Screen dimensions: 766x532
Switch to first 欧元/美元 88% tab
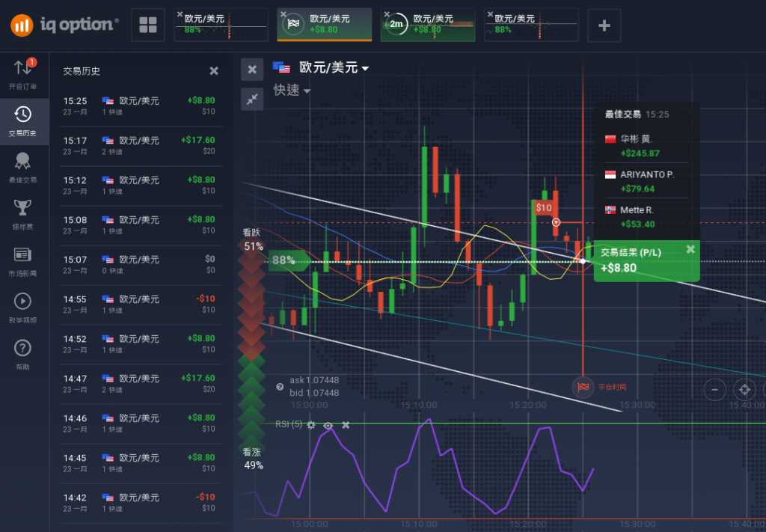tap(221, 25)
